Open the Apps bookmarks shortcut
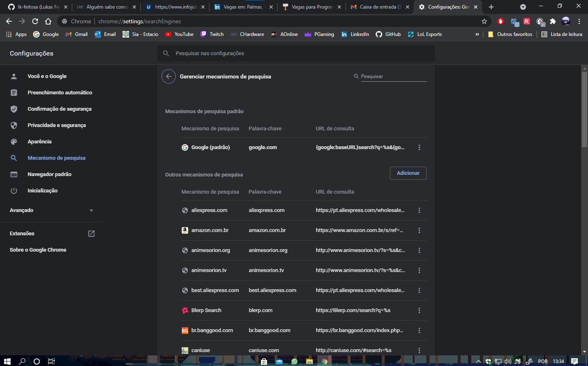The height and width of the screenshot is (366, 588). click(16, 34)
